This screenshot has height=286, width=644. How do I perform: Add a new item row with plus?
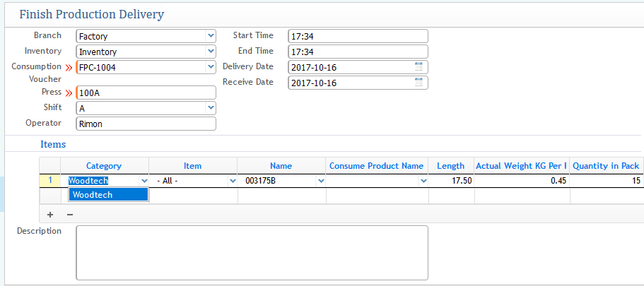click(x=49, y=214)
